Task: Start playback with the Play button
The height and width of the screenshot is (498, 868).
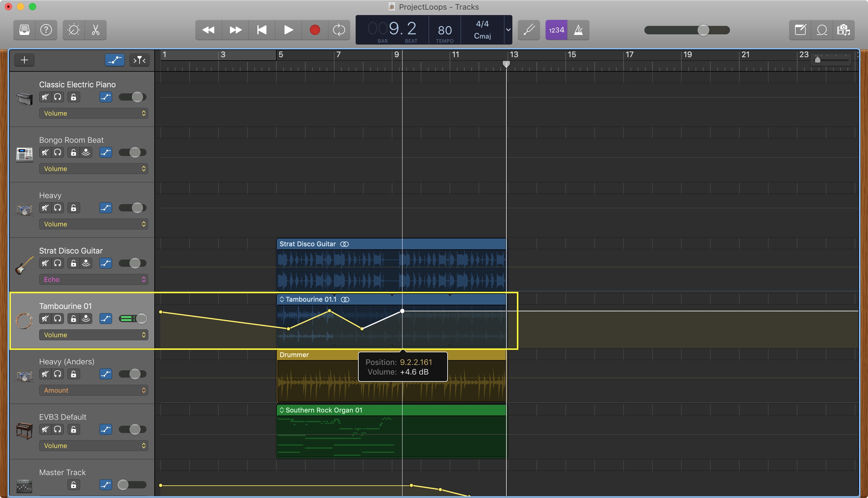Action: (x=288, y=30)
